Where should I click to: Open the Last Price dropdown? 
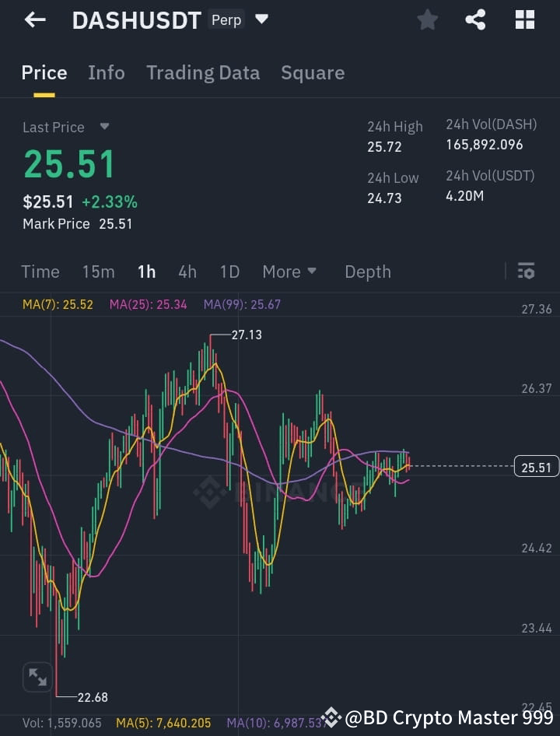tap(104, 127)
